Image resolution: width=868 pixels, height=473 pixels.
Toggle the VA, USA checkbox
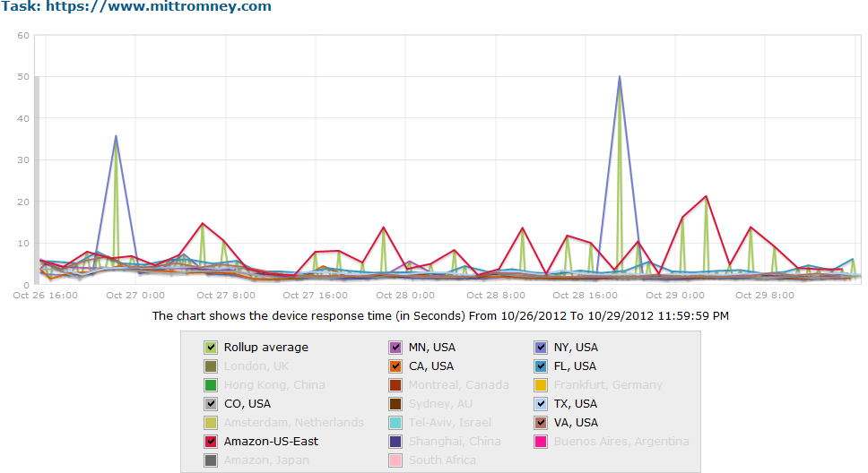[x=541, y=423]
